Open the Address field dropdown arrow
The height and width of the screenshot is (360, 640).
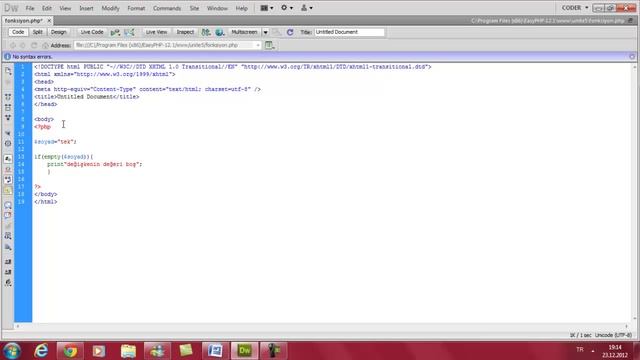click(x=258, y=45)
